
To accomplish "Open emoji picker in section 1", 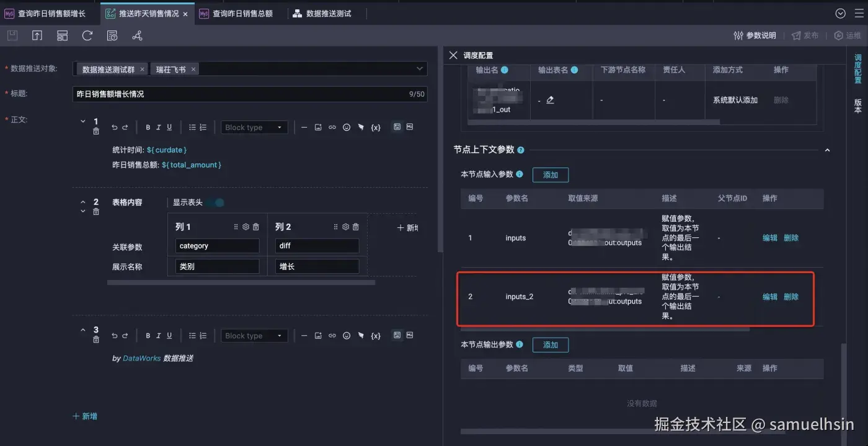I will click(x=347, y=128).
